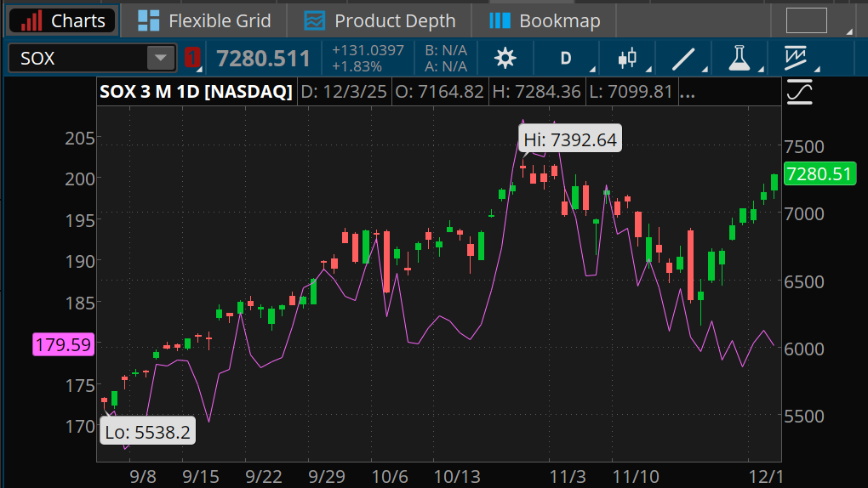Click the chart scale curve icon
This screenshot has height=488, width=868.
click(799, 92)
